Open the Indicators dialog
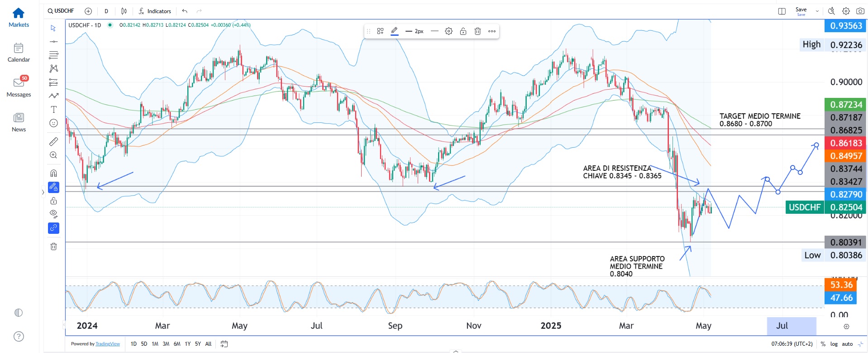The image size is (868, 353). [155, 11]
